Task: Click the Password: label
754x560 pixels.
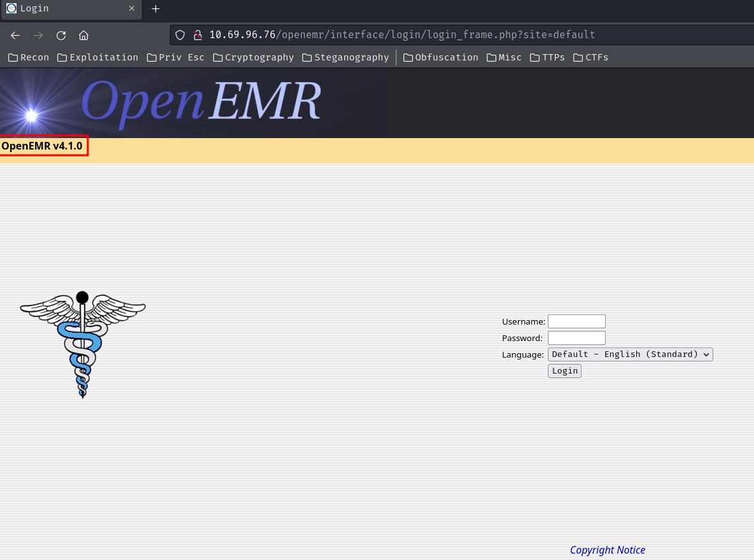Action: pyautogui.click(x=522, y=338)
